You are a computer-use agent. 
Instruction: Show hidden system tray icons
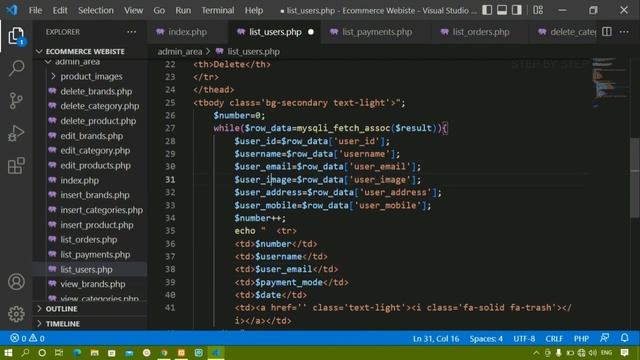coord(536,353)
